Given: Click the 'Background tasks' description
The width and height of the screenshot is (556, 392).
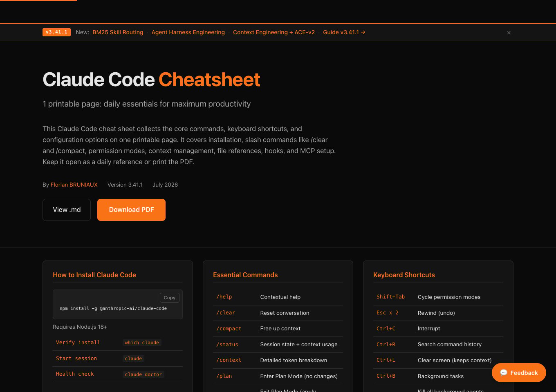Looking at the screenshot, I should (441, 376).
